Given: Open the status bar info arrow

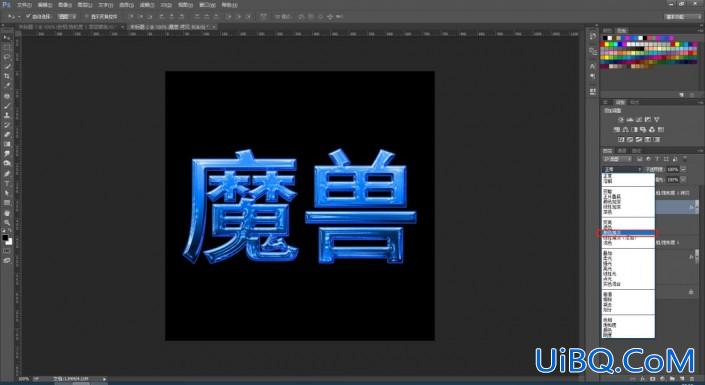Looking at the screenshot, I should coord(105,379).
